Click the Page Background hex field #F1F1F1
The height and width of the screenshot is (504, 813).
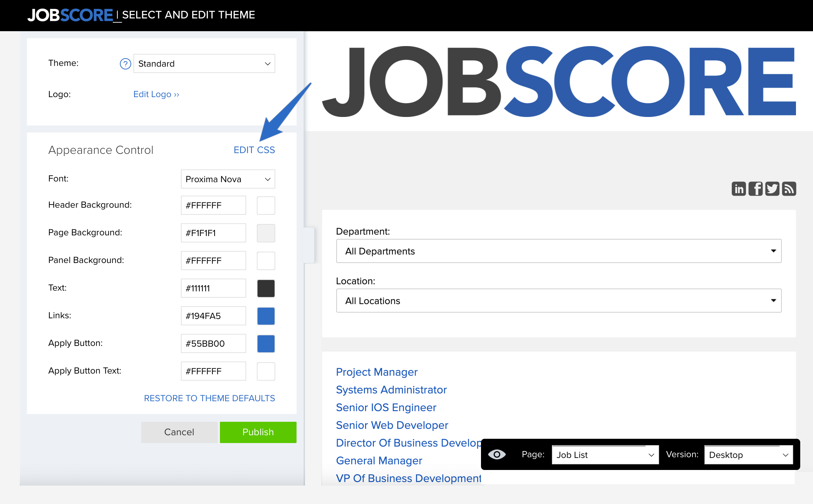coord(214,233)
